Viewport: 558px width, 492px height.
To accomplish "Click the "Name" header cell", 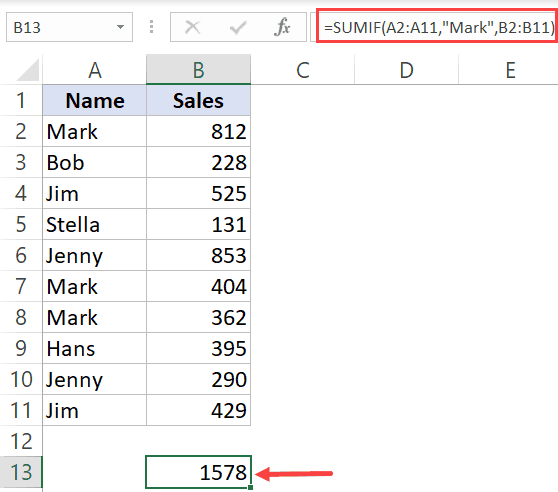I will pos(95,100).
